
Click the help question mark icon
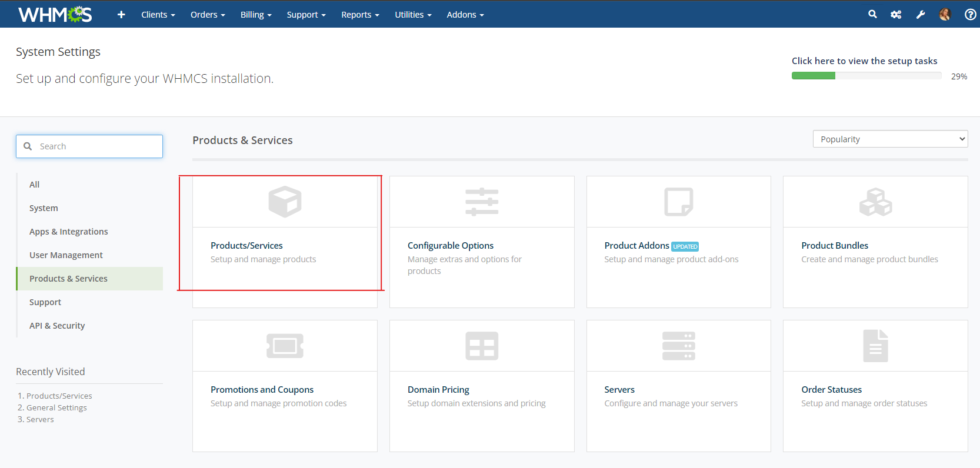971,15
